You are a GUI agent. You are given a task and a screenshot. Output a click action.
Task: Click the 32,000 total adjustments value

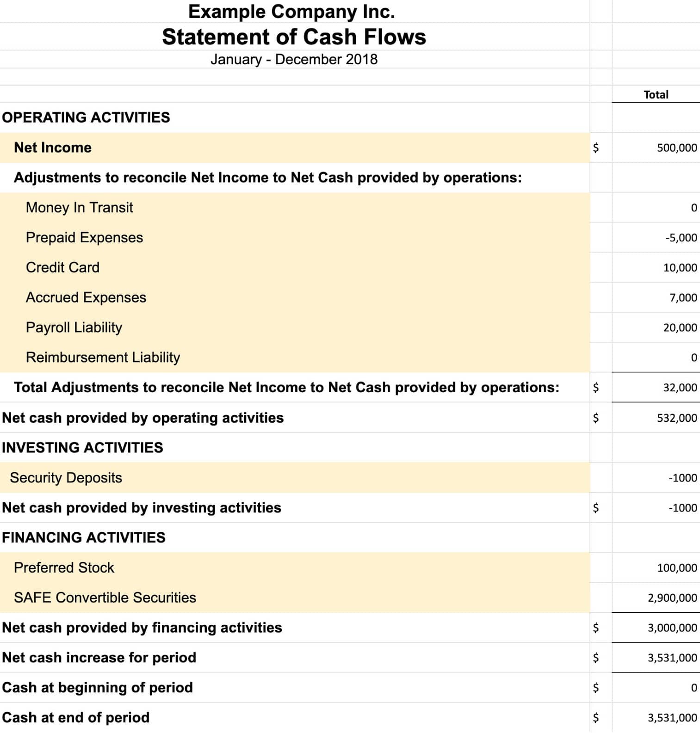680,388
